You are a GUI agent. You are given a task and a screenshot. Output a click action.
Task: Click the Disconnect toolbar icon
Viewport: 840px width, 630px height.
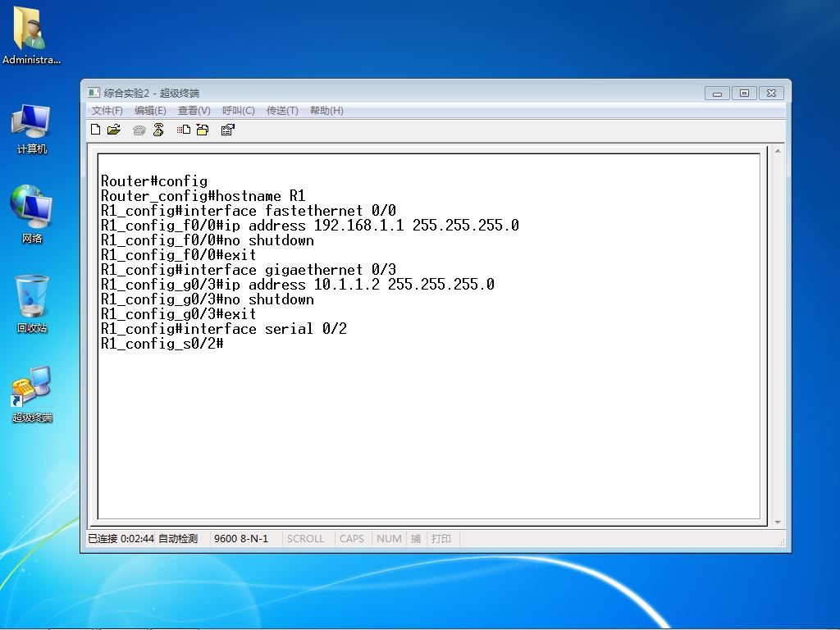[x=158, y=130]
